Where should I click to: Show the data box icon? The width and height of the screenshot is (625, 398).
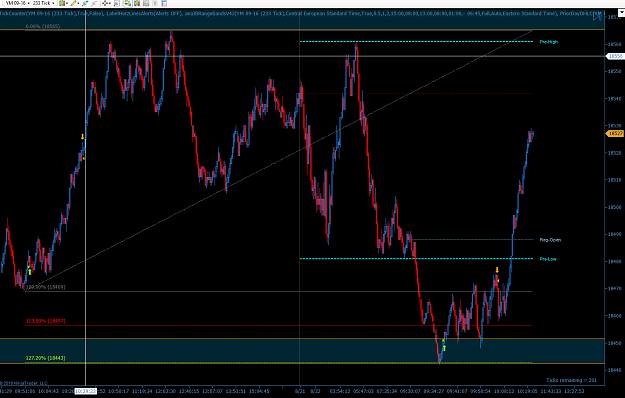116,3
